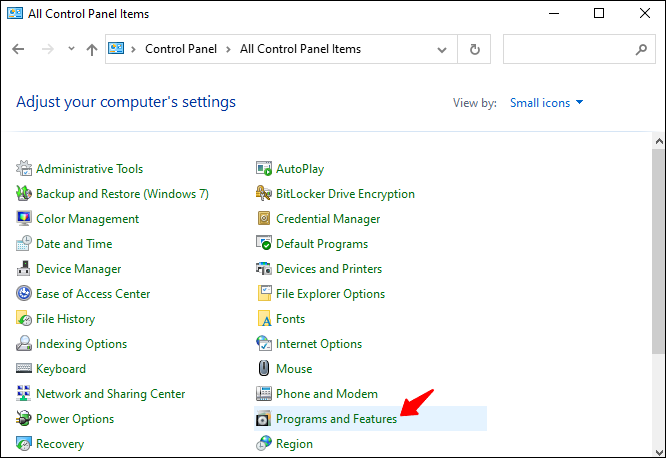
Task: Click the scroll down arrow of the scrollbar
Action: pos(659,452)
